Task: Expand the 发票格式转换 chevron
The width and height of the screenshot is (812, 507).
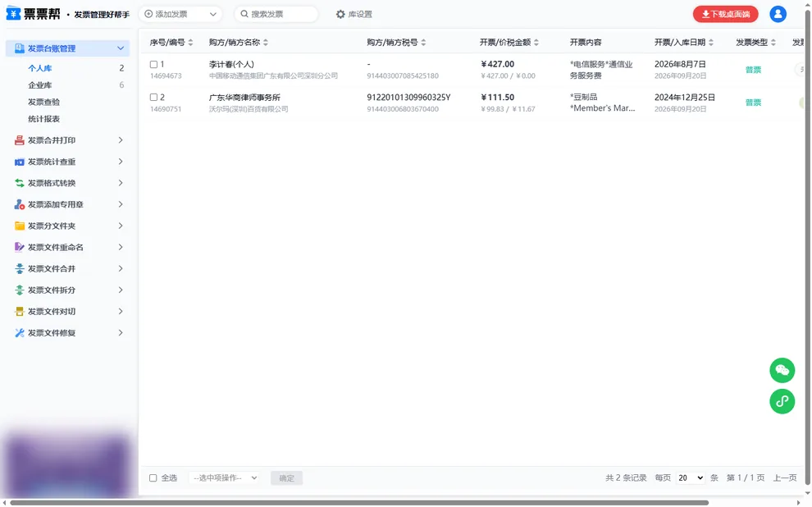Action: [121, 183]
